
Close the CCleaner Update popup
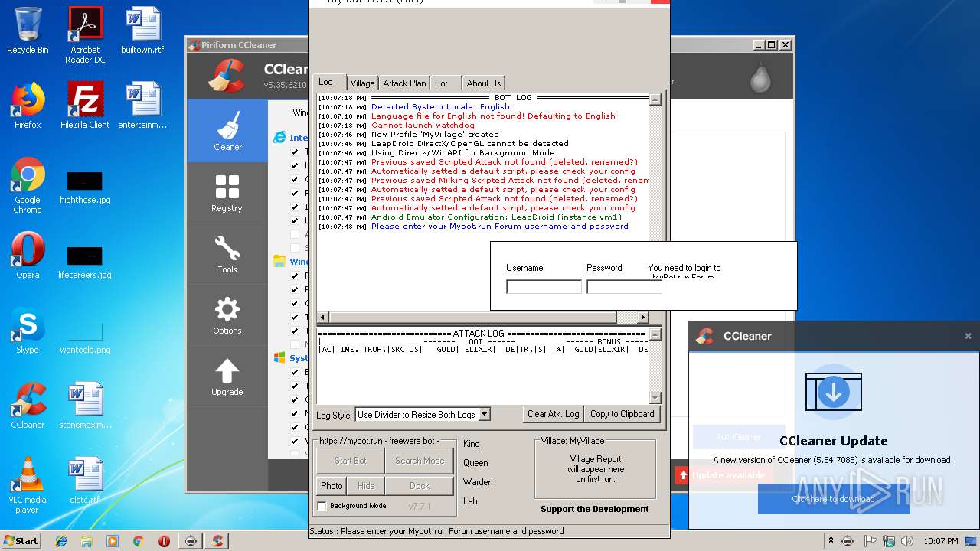click(x=968, y=336)
